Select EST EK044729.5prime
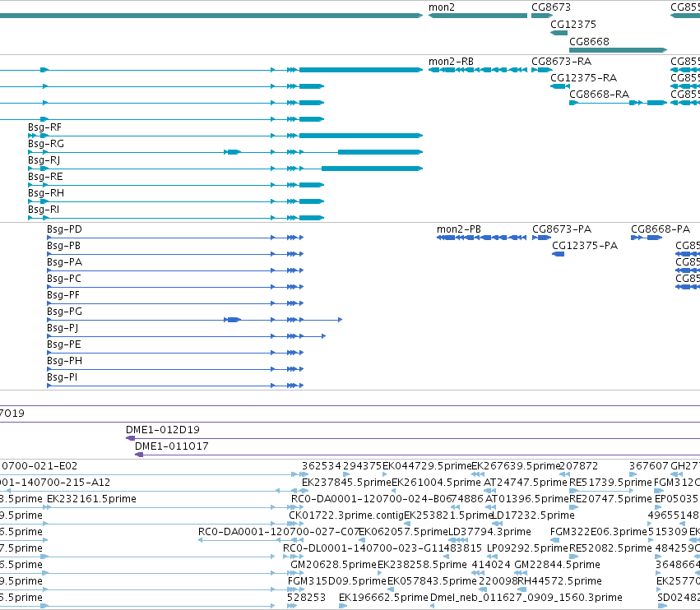The image size is (700, 610). [427, 466]
